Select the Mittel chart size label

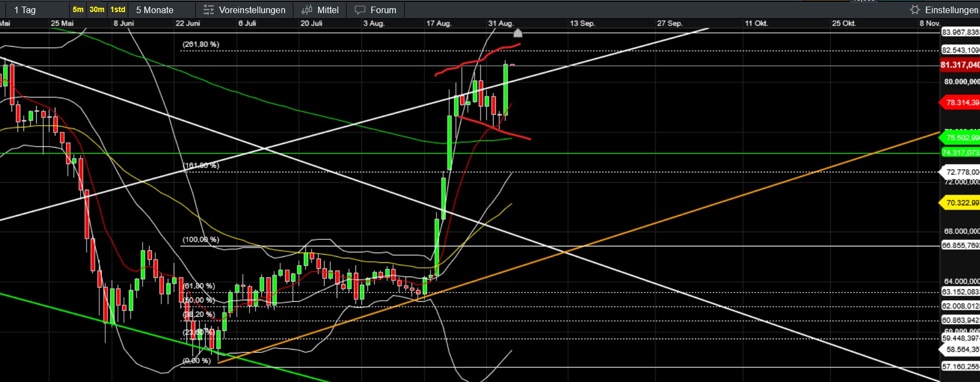click(x=328, y=10)
